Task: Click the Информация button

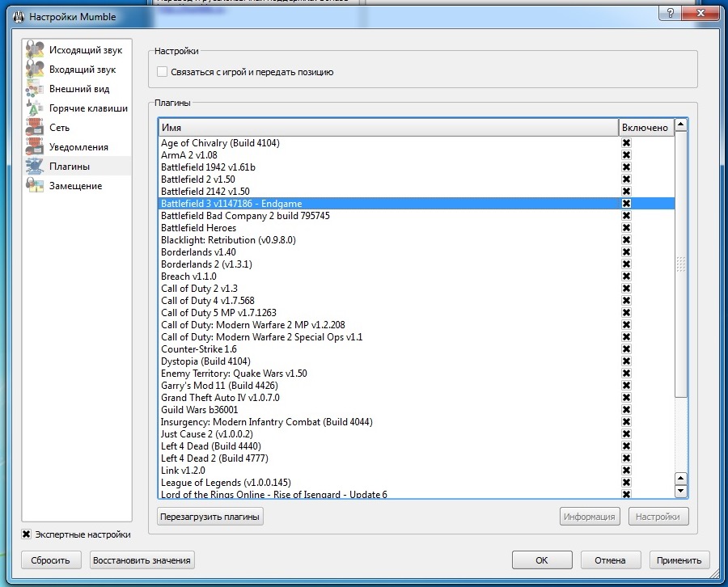Action: 590,517
